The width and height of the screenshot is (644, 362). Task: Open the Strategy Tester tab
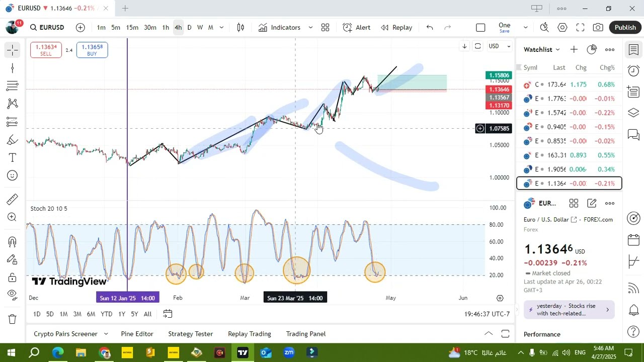[x=190, y=334]
